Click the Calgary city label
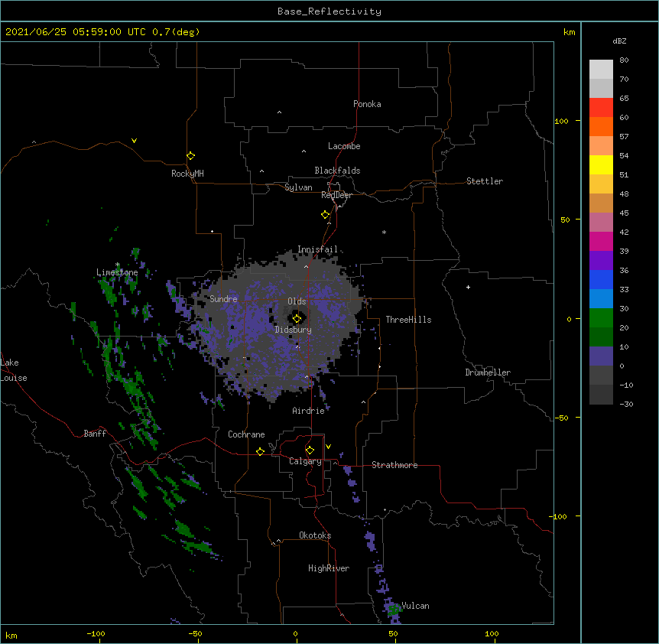 (x=305, y=461)
